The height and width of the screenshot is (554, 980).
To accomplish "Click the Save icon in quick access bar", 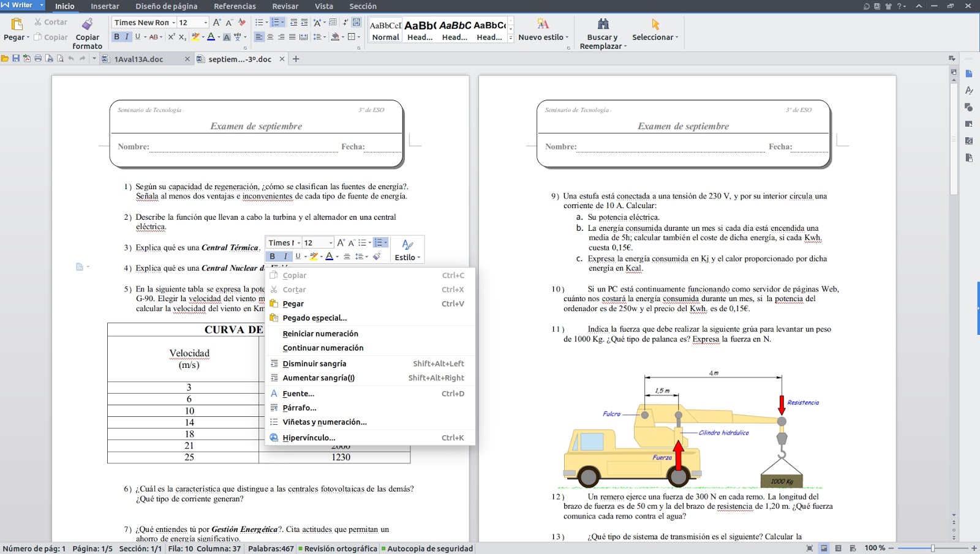I will [x=16, y=59].
